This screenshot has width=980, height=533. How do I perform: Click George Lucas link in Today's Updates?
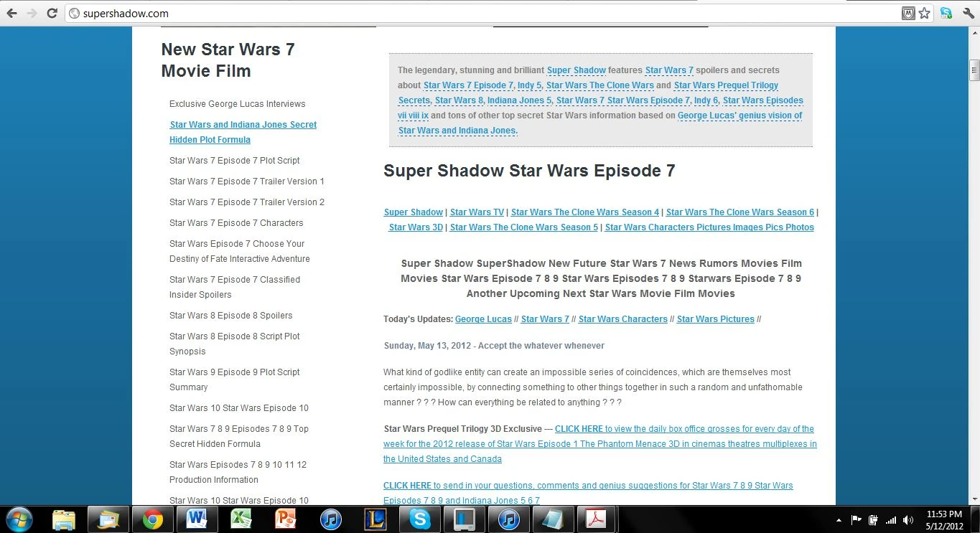483,319
